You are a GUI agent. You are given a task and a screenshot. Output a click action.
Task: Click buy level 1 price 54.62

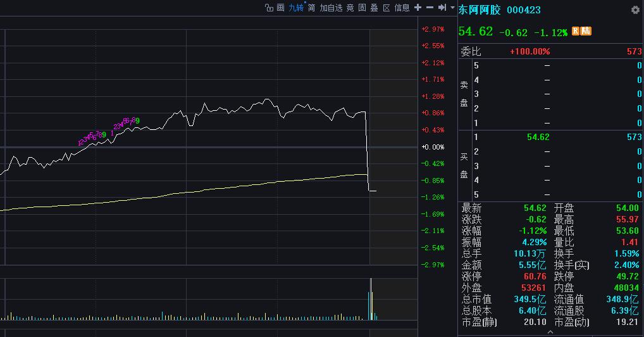tap(538, 137)
